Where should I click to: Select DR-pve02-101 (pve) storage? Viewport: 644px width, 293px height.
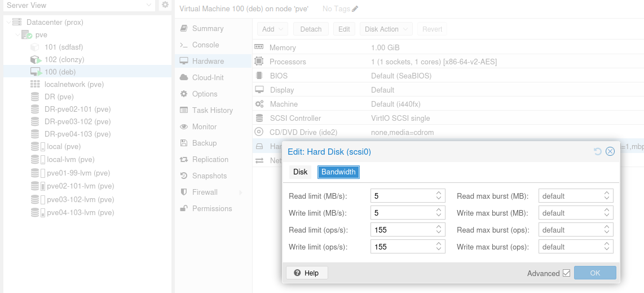78,110
